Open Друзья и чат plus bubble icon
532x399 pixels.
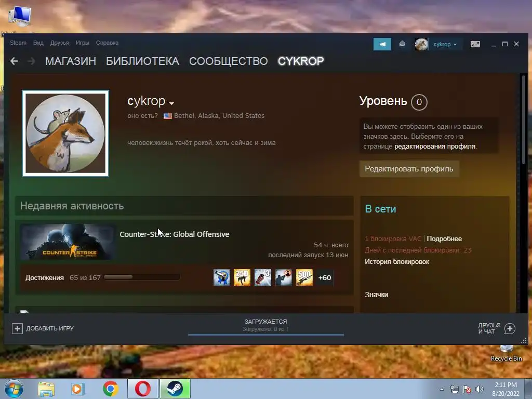pos(510,328)
